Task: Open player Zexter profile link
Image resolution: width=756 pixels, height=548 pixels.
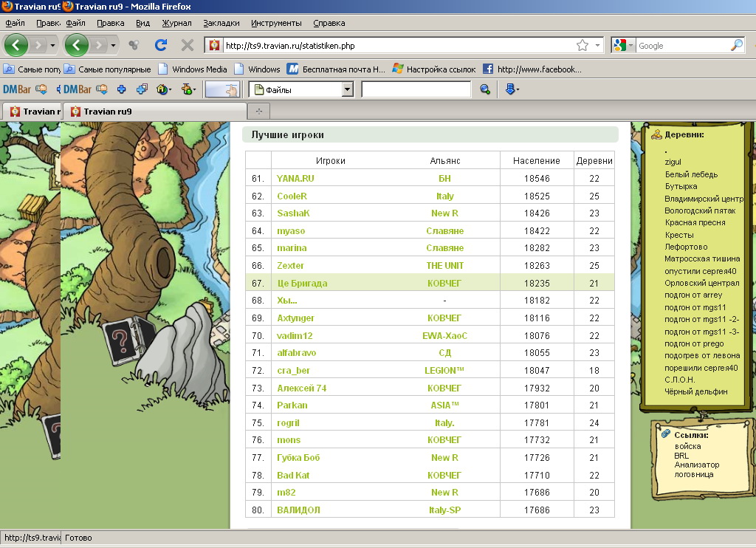Action: [290, 266]
